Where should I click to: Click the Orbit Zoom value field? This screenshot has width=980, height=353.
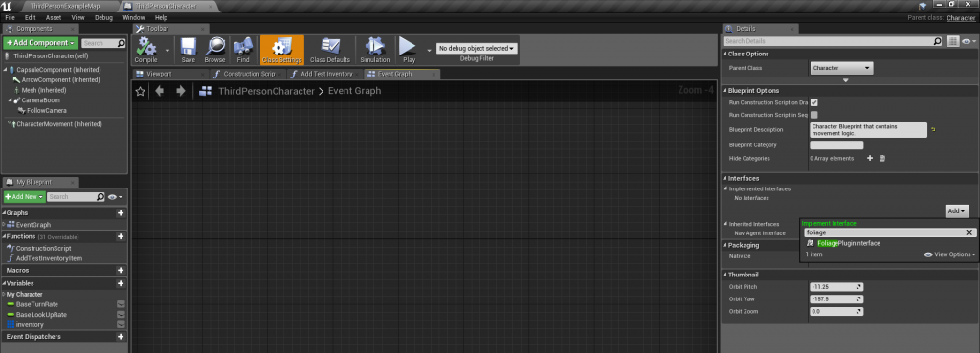(836, 311)
